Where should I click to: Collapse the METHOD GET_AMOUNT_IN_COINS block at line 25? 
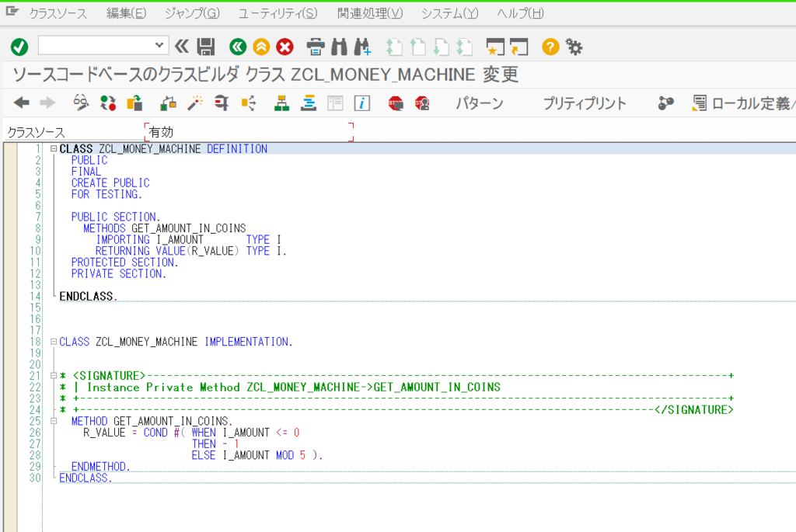coord(54,421)
